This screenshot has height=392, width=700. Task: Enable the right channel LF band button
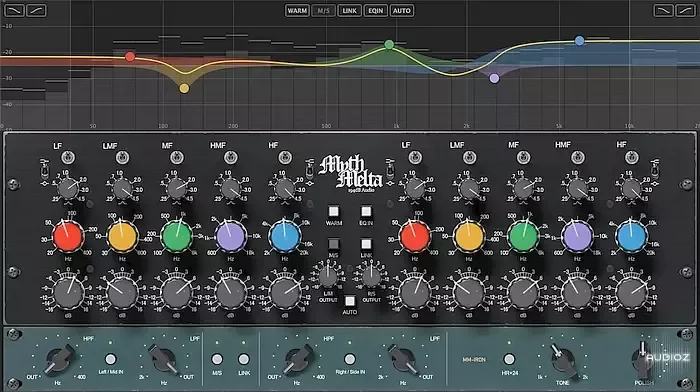[x=415, y=157]
